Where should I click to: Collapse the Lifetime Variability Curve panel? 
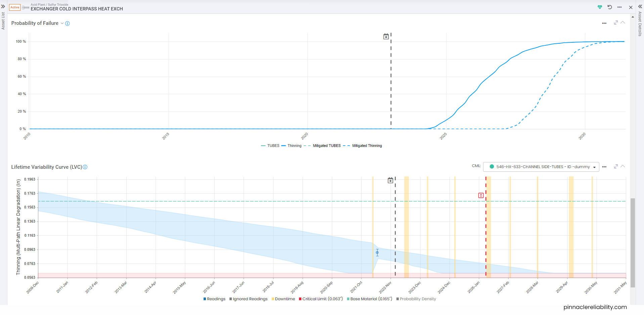623,166
